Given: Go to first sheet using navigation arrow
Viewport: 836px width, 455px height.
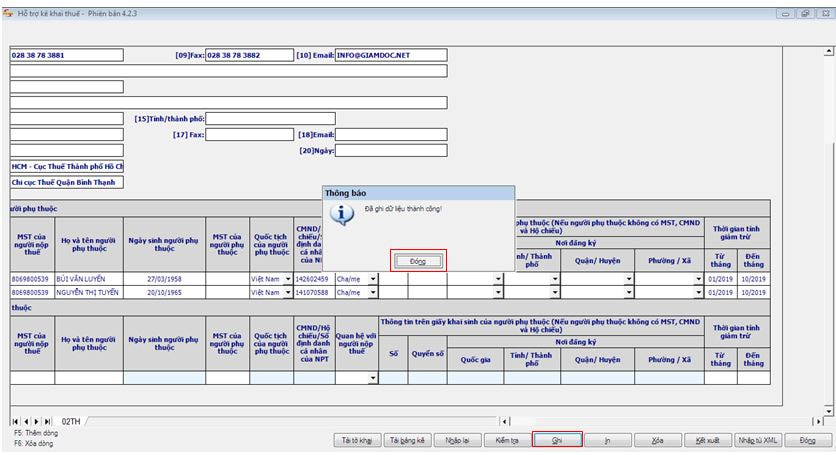Looking at the screenshot, I should 15,423.
